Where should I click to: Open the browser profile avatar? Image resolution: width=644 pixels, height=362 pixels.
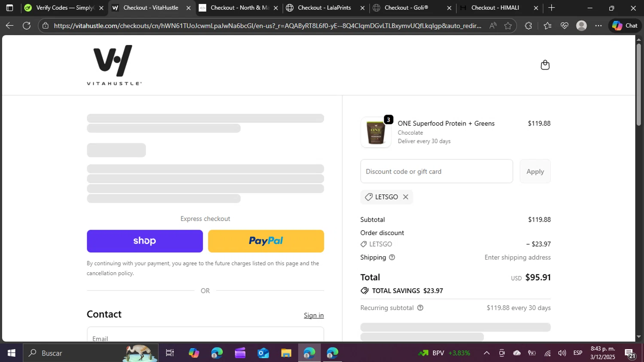click(581, 26)
